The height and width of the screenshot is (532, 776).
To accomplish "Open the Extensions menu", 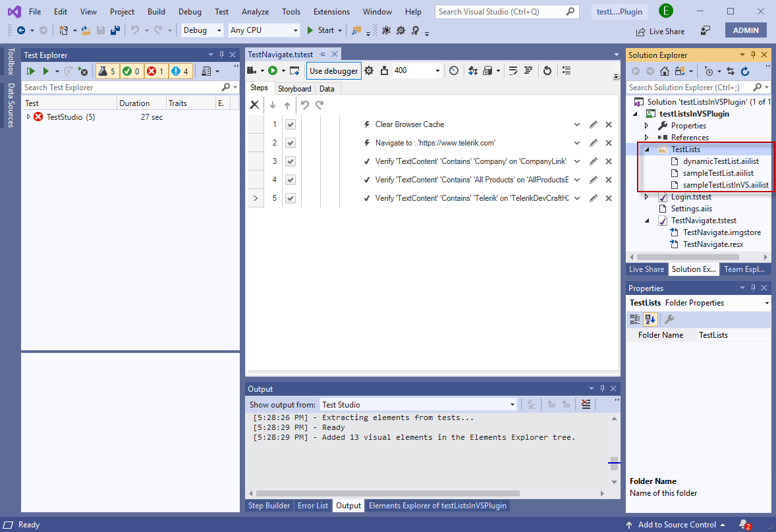I will pos(331,11).
